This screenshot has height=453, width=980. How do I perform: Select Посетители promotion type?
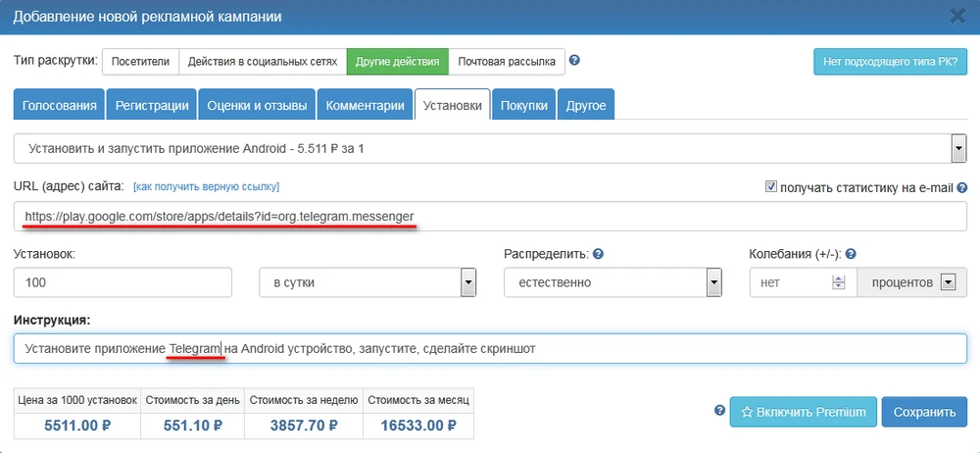140,61
